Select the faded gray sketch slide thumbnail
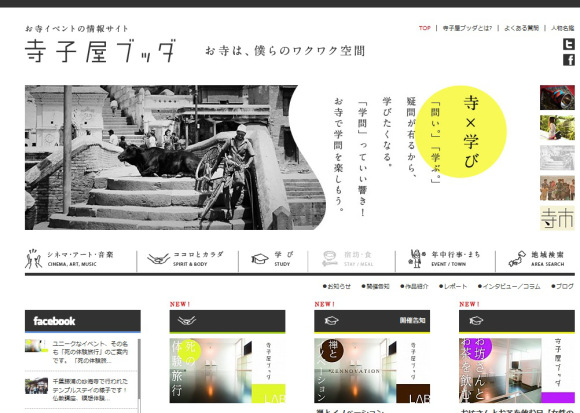 coord(557,158)
